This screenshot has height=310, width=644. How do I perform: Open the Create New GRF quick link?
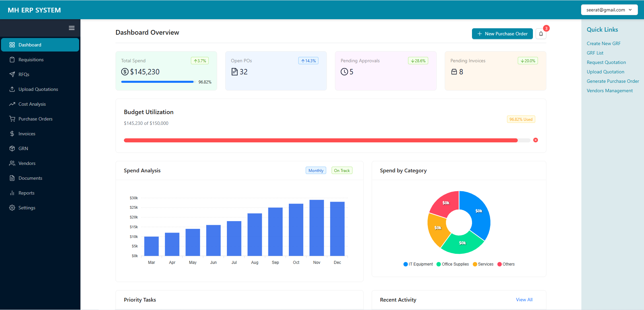click(x=603, y=43)
